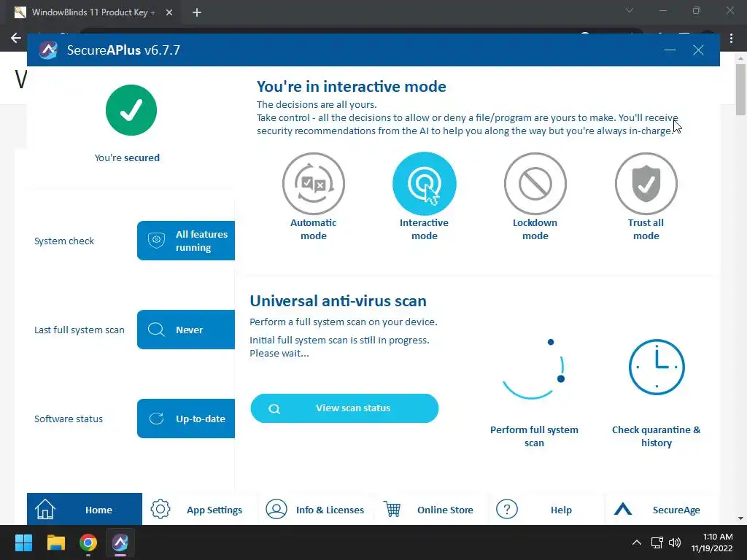Open Check quarantine & history clock icon
Screen dimensions: 747x560
tap(657, 367)
